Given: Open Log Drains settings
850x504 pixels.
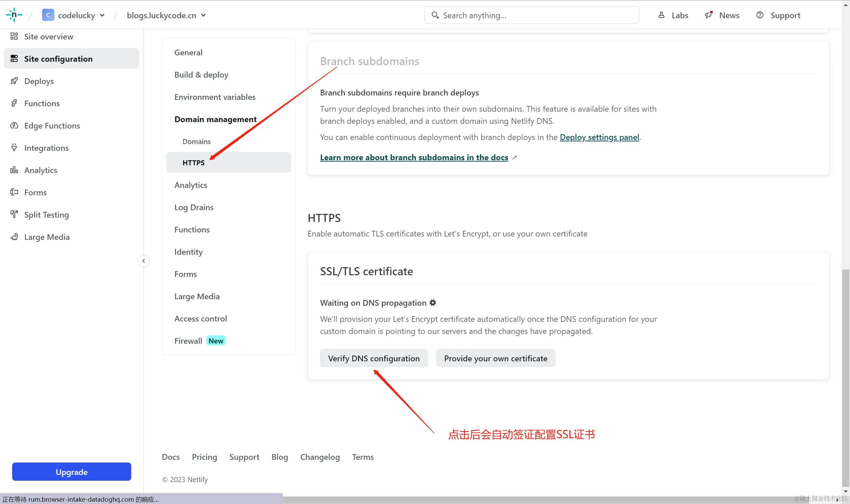Looking at the screenshot, I should tap(194, 207).
